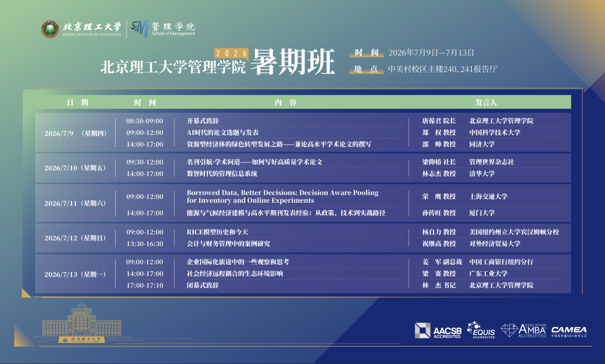The width and height of the screenshot is (605, 364).
Task: Click the 开幕式致辞 session
Action: tap(202, 121)
